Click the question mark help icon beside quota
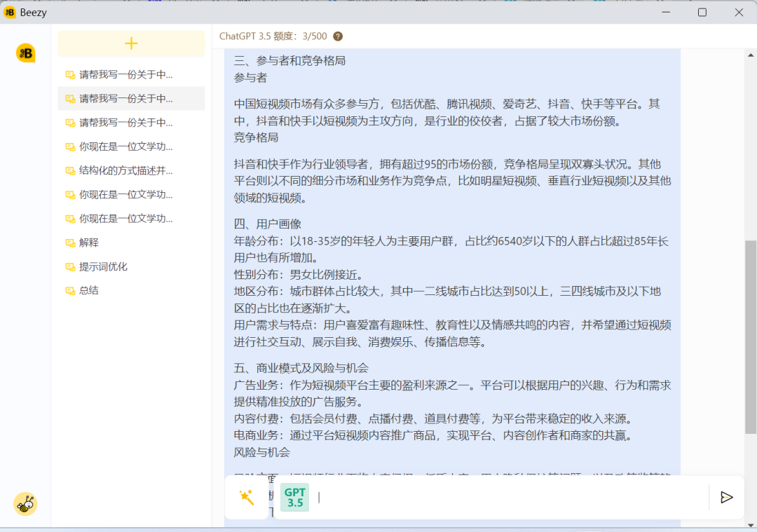 (x=338, y=36)
